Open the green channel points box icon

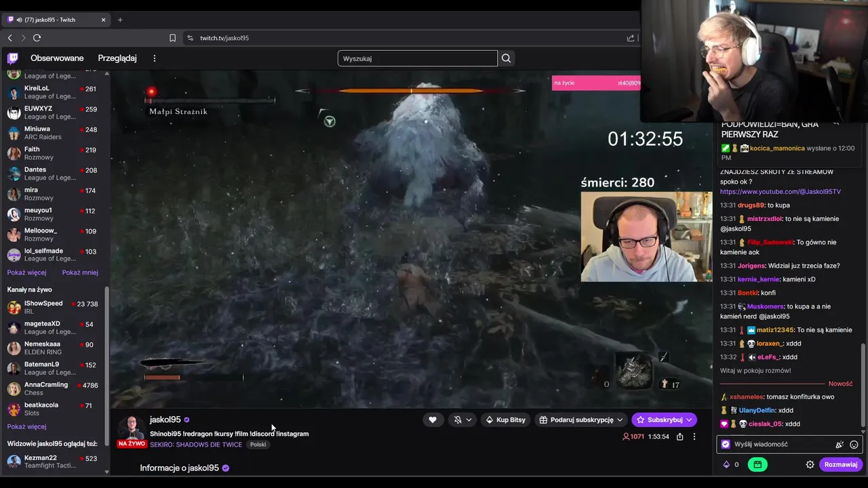coord(757,464)
